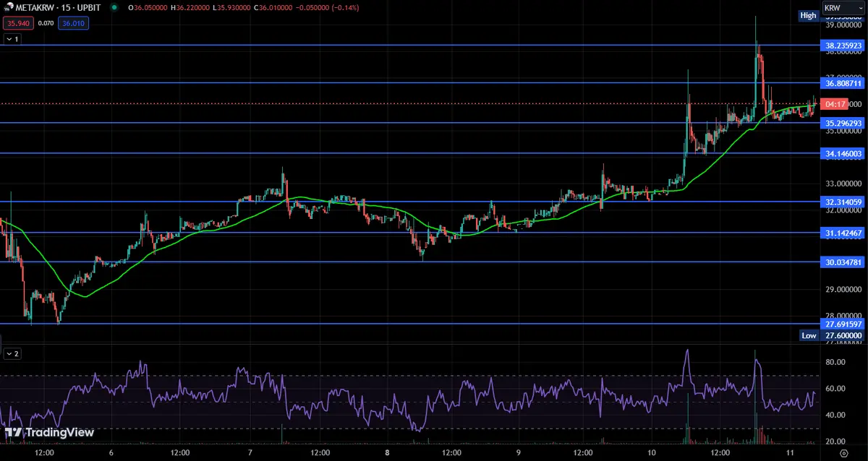Click the symbol logo beside METAKRW

click(x=9, y=8)
